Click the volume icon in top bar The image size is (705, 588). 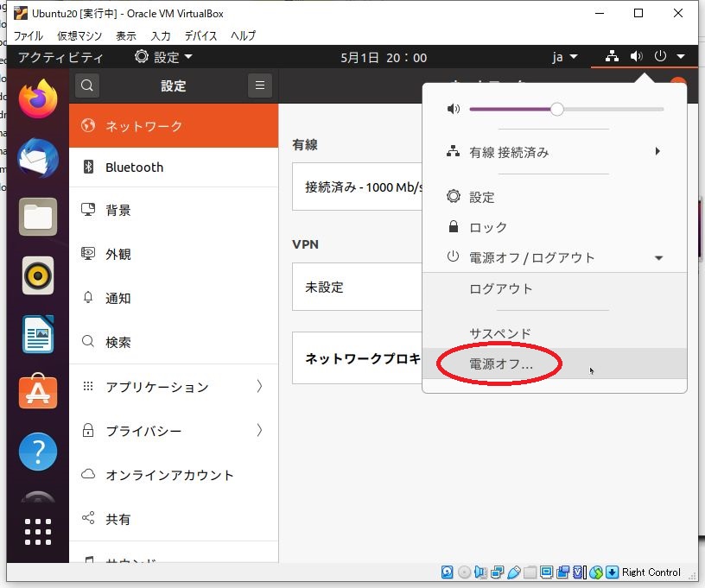coord(636,57)
